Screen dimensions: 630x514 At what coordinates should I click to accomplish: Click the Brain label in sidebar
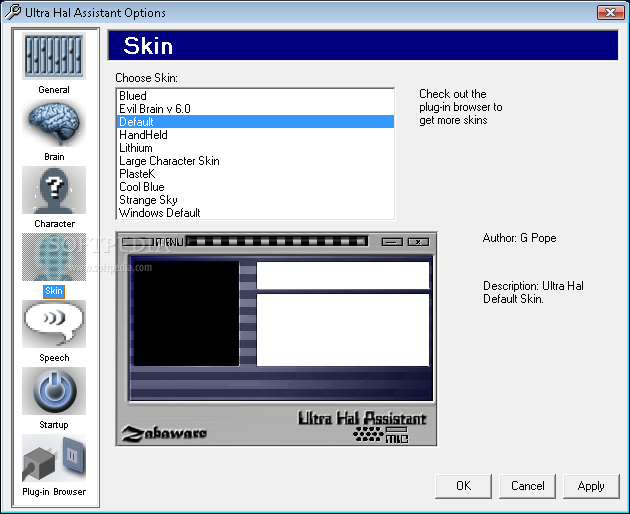(x=54, y=157)
